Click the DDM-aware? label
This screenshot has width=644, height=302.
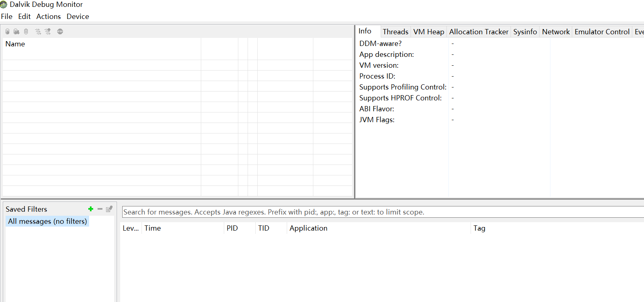(x=380, y=44)
